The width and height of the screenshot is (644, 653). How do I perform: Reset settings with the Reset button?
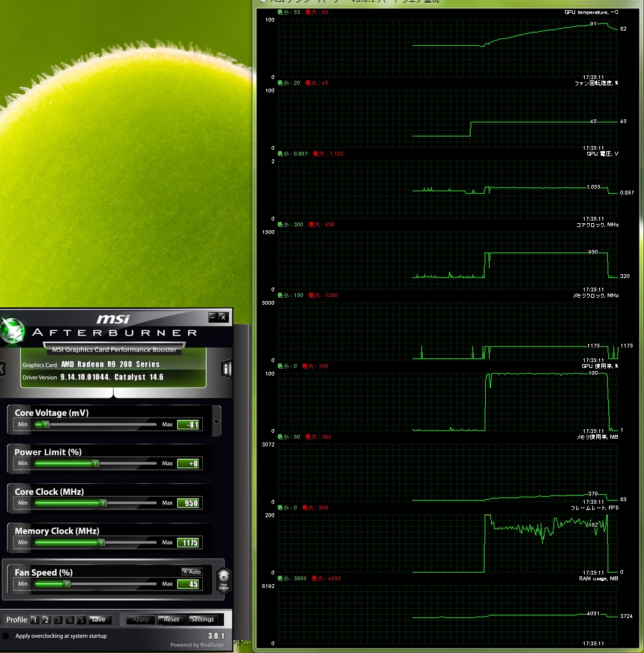172,619
